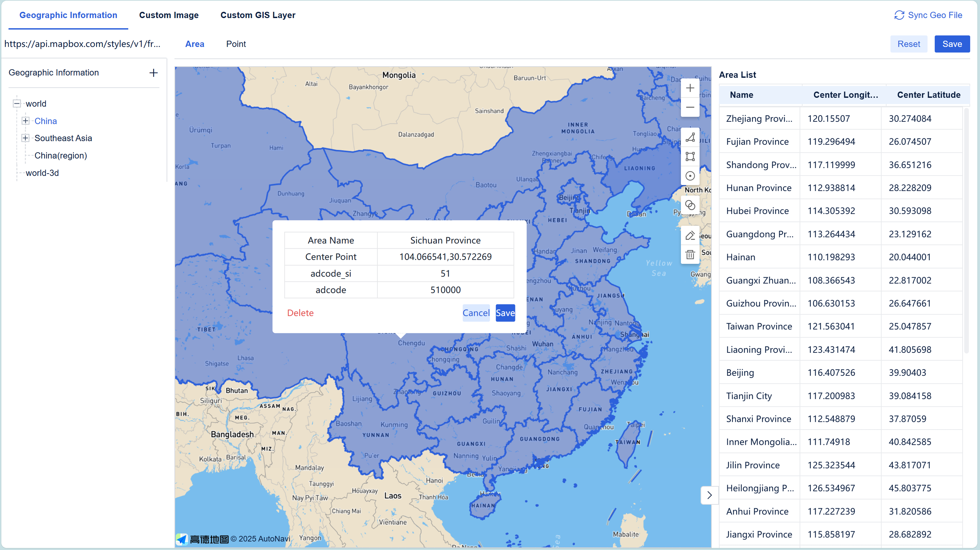
Task: Select China in geographic tree
Action: [x=46, y=121]
